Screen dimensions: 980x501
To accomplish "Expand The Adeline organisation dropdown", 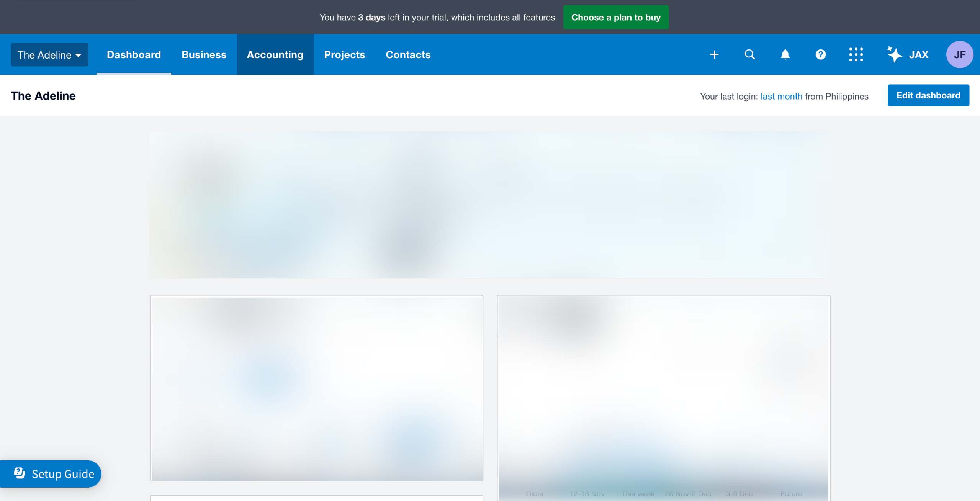I will coord(49,55).
